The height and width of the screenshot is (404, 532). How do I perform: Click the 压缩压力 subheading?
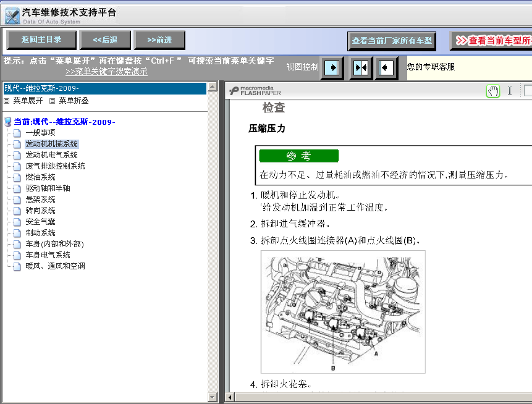point(267,128)
